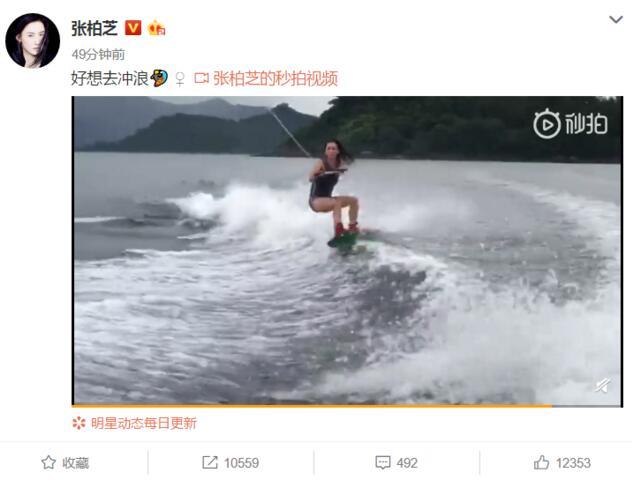Viewport: 635px width, 486px height.
Task: Open the 张柏芝 username link
Action: click(95, 28)
